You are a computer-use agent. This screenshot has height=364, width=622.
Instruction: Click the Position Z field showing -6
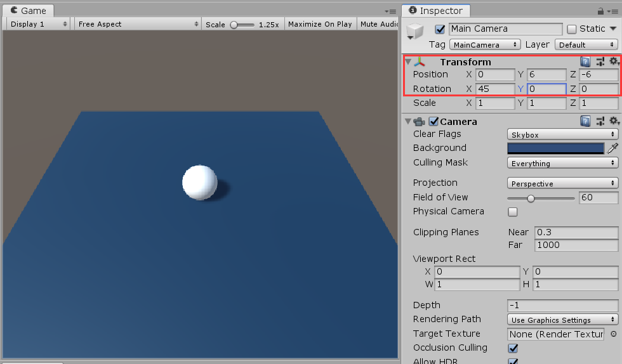point(599,75)
